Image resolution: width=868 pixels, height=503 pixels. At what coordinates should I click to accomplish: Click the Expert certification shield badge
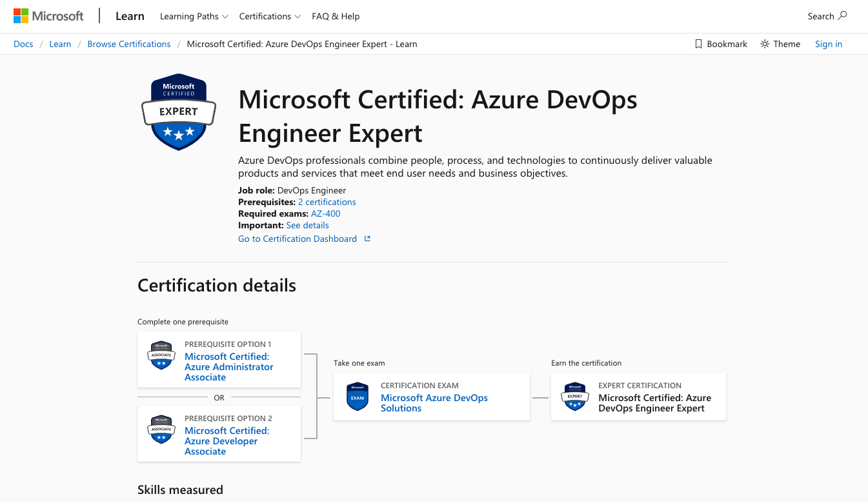[x=178, y=112]
